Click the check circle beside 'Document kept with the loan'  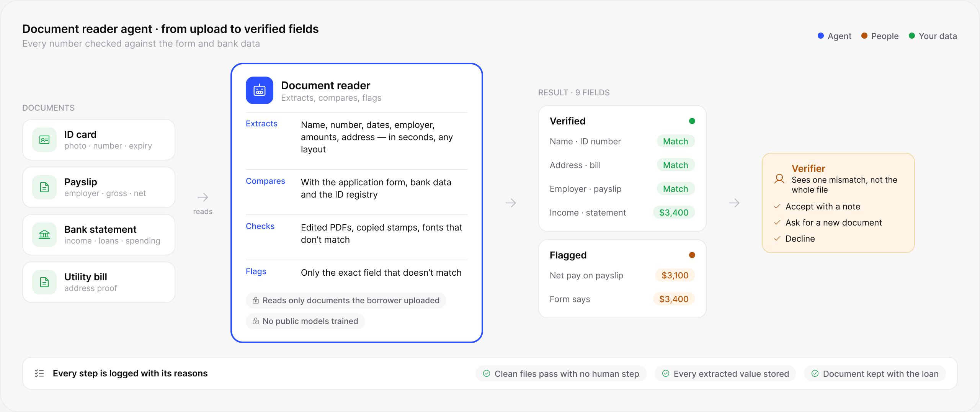815,373
